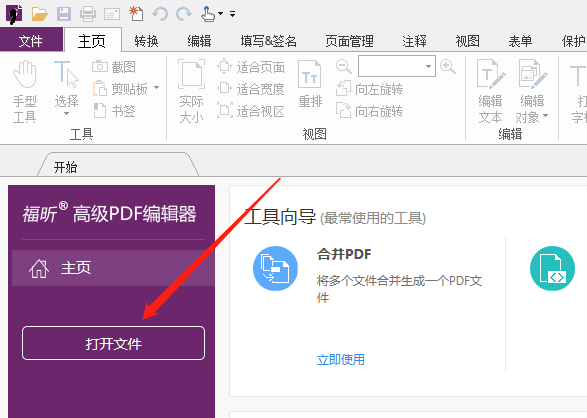Click the 适合宽度 fit width option
587x418 pixels.
(x=251, y=89)
